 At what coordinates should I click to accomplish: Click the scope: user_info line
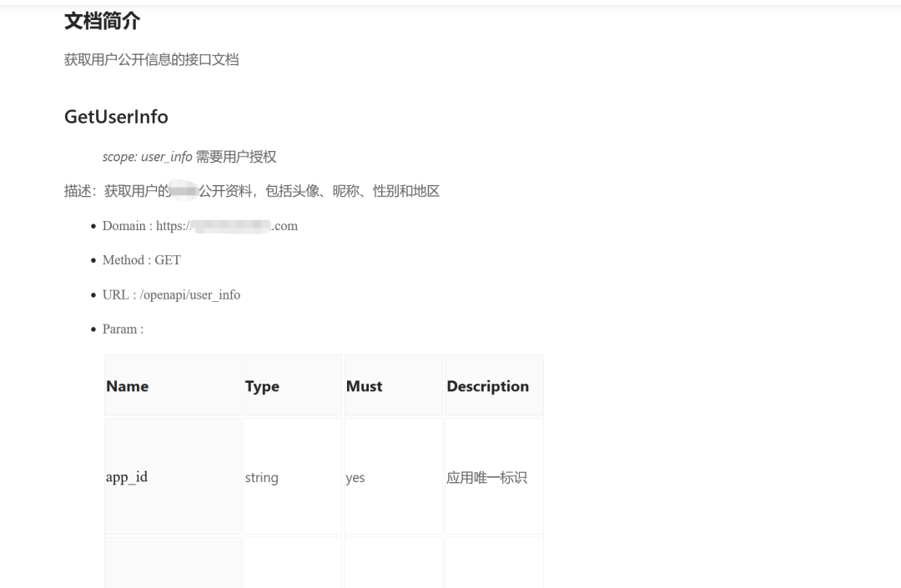189,157
